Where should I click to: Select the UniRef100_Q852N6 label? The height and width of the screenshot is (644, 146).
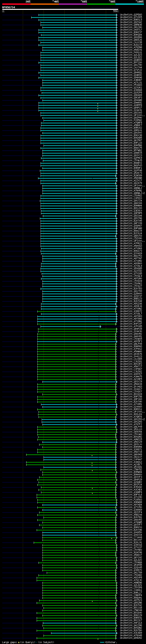coord(131,603)
